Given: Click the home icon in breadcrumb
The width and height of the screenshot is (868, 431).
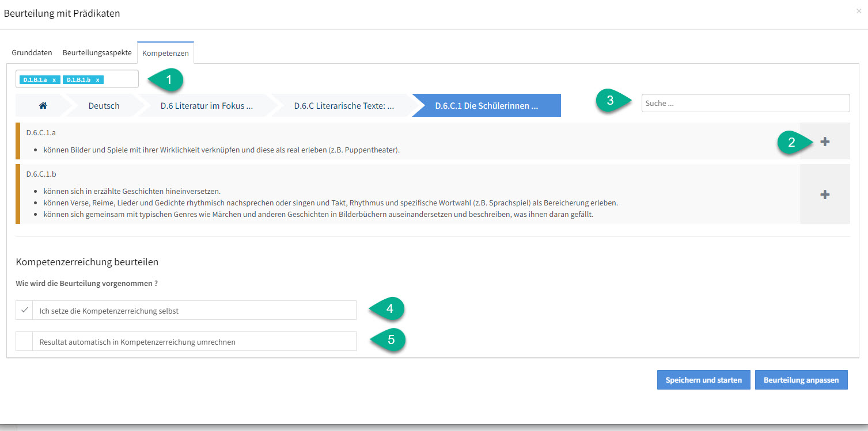Looking at the screenshot, I should point(43,106).
